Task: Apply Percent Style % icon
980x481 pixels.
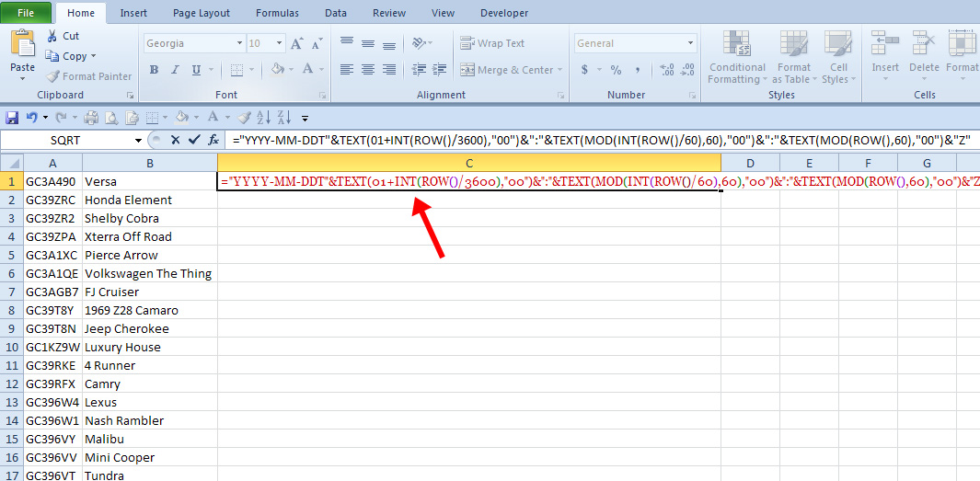Action: [616, 70]
